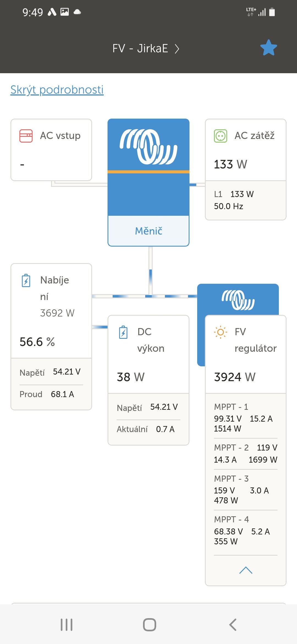Tap the green AC zátěž socket icon
This screenshot has height=644, width=297.
coord(220,136)
